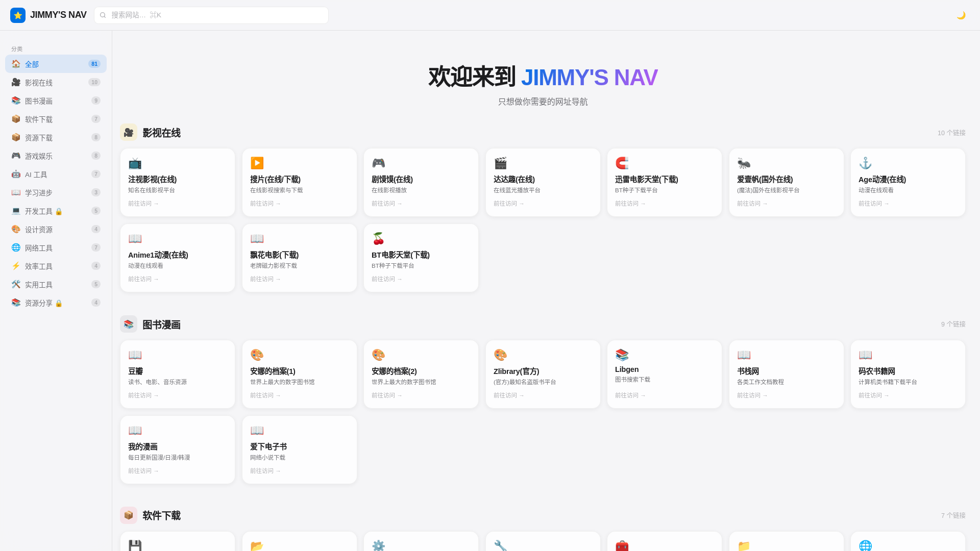Open the 我的漫画 card title

point(142,447)
